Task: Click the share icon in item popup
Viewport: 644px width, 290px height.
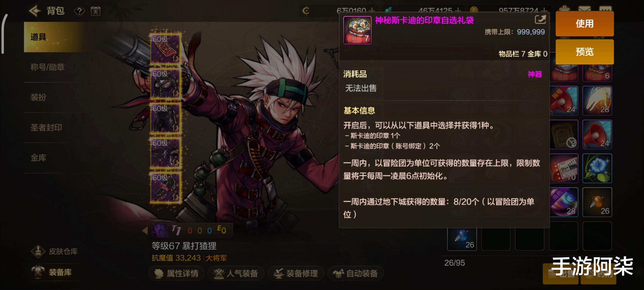Action: (540, 20)
